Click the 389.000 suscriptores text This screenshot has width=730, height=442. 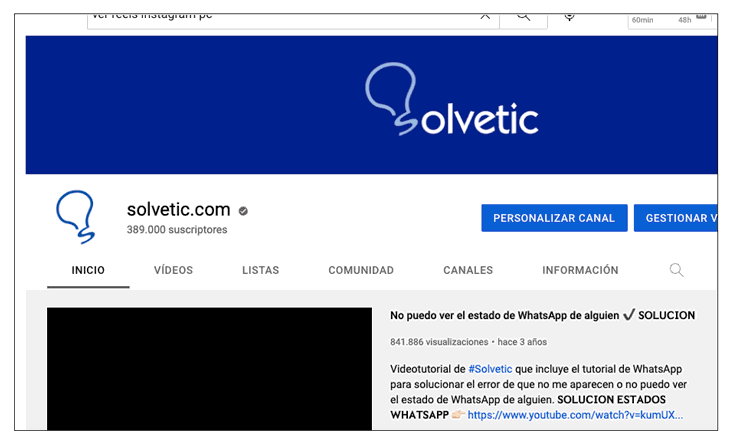pyautogui.click(x=177, y=230)
